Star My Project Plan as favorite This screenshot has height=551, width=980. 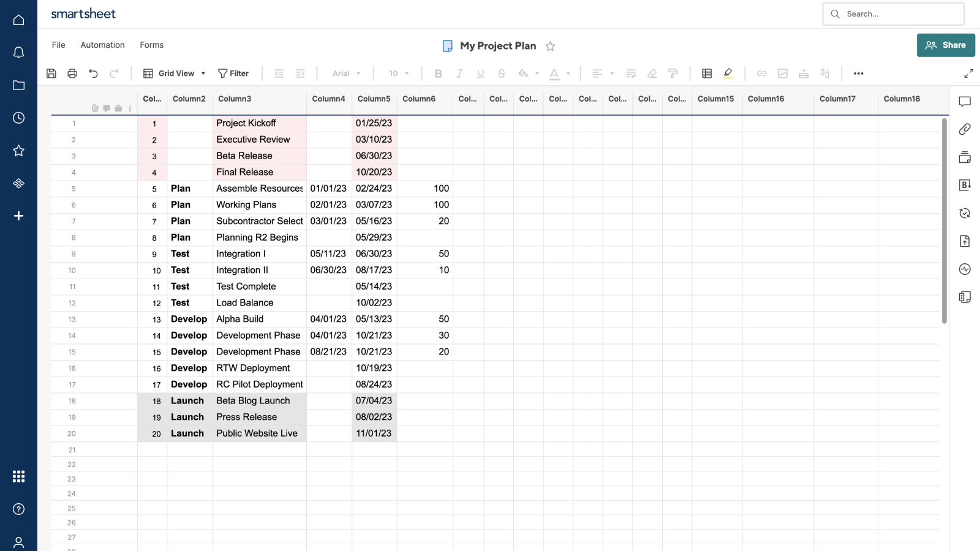(550, 46)
